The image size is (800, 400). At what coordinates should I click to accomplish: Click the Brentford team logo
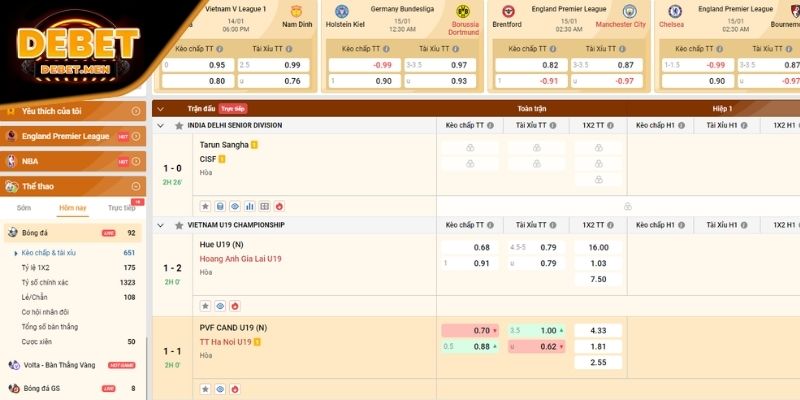coord(508,11)
